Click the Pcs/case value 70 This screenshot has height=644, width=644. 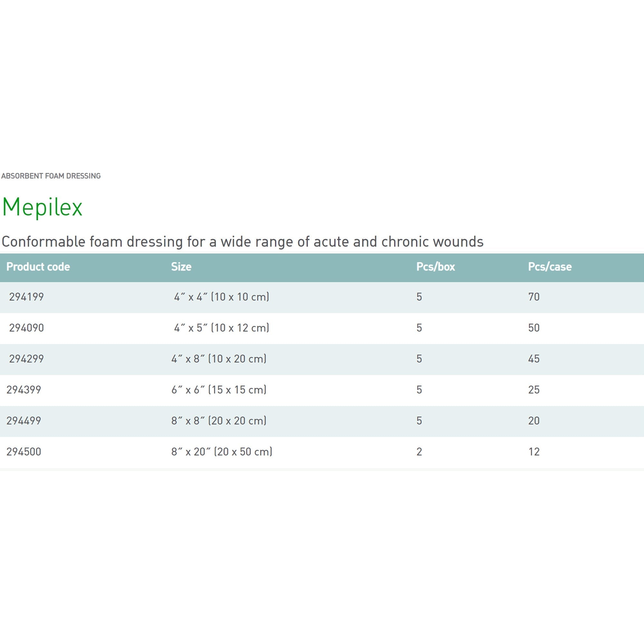tap(534, 297)
